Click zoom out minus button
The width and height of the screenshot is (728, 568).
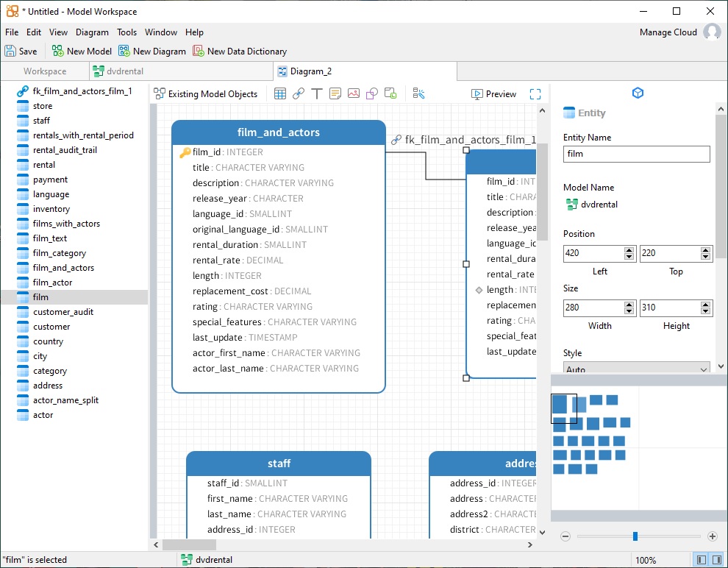click(x=565, y=536)
